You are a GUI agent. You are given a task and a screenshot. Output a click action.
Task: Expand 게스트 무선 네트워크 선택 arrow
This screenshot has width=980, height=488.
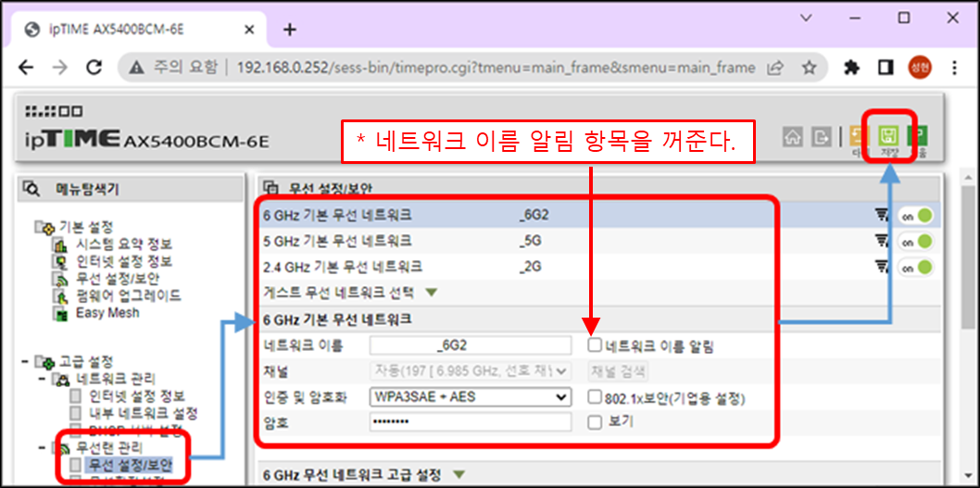[x=433, y=293]
